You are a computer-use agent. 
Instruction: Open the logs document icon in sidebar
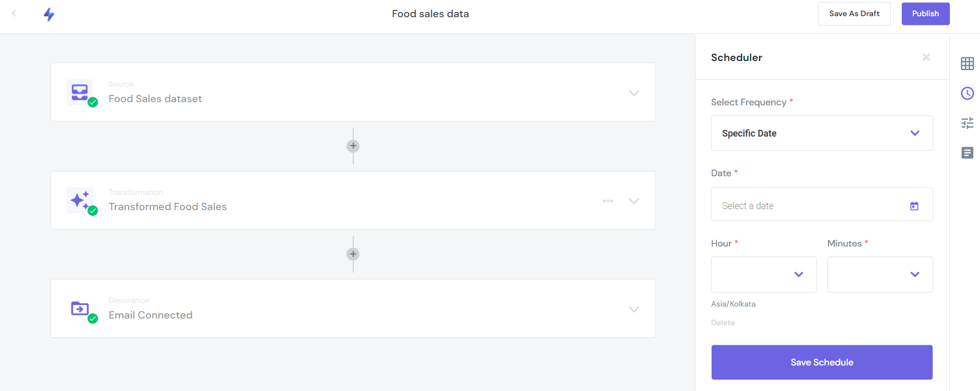coord(967,152)
